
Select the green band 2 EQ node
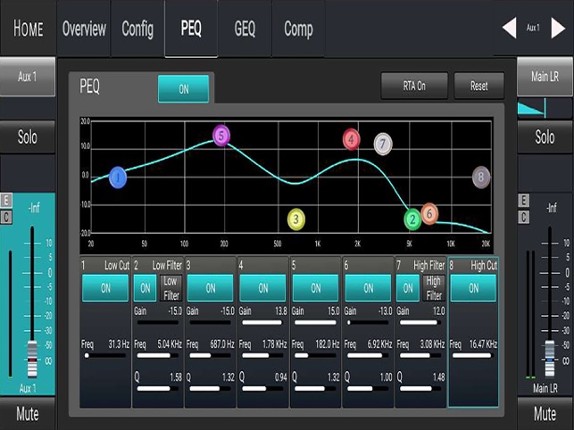pyautogui.click(x=413, y=220)
